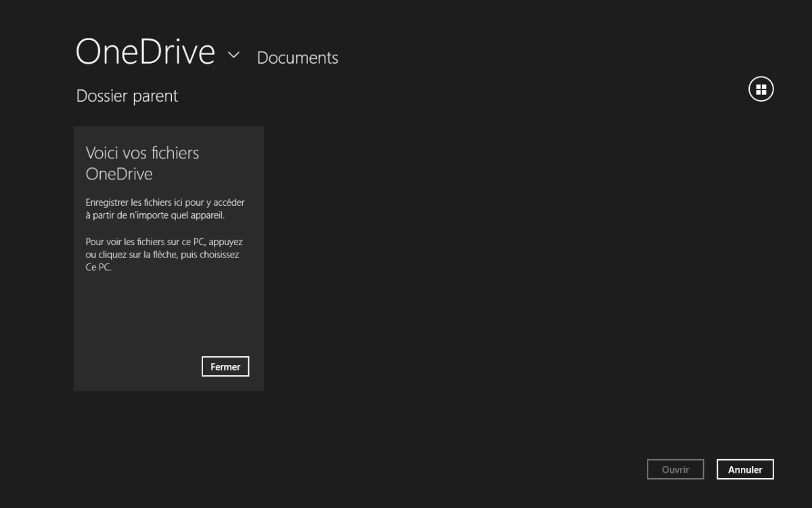This screenshot has height=508, width=812.
Task: Click the disabled Ouvrir button
Action: pyautogui.click(x=675, y=469)
